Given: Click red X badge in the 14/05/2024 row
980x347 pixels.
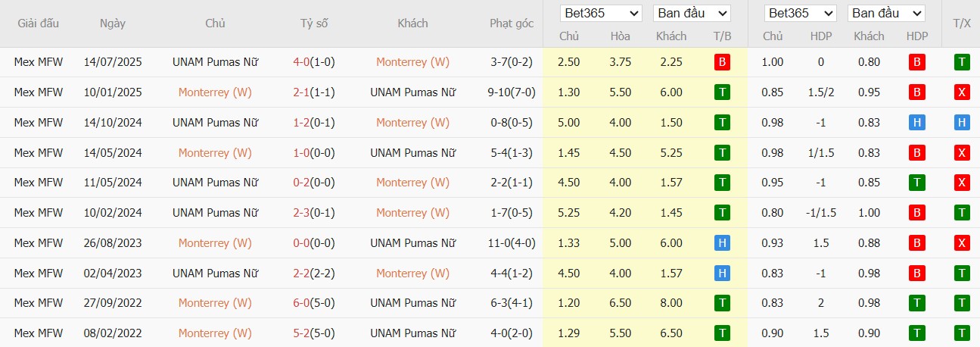Looking at the screenshot, I should (x=961, y=153).
